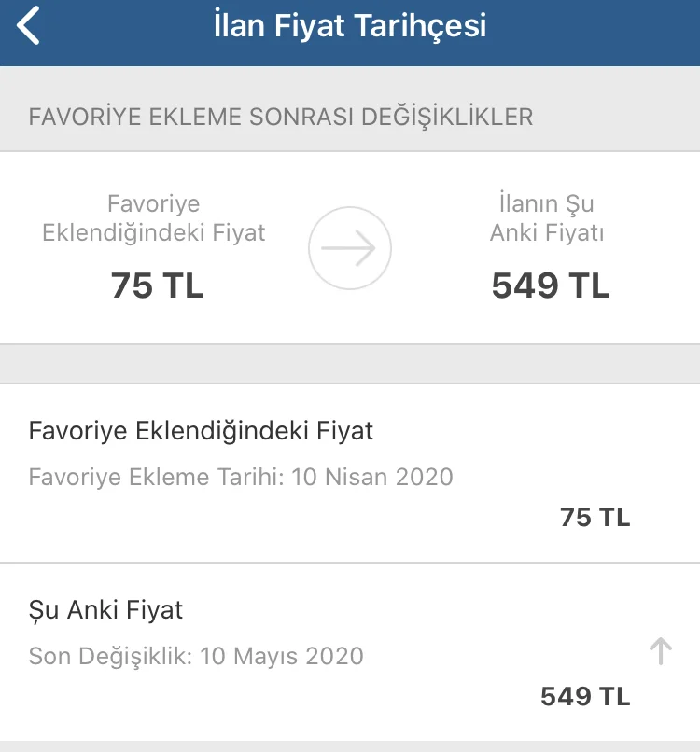Image resolution: width=700 pixels, height=752 pixels.
Task: Open the dark Favoriye Eklendiğindeki Fiyat row title
Action: (201, 431)
